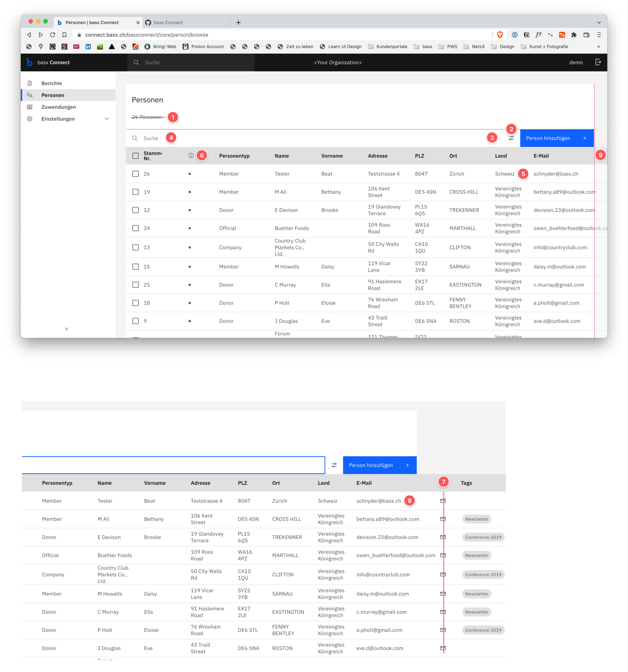The width and height of the screenshot is (628, 672).
Task: Toggle the select-all checkbox in the table header
Action: click(x=136, y=156)
